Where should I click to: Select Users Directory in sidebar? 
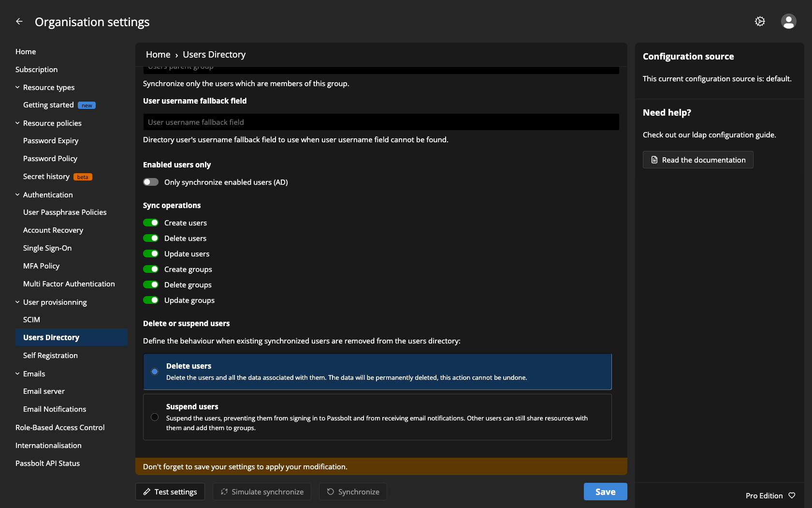[x=72, y=337]
